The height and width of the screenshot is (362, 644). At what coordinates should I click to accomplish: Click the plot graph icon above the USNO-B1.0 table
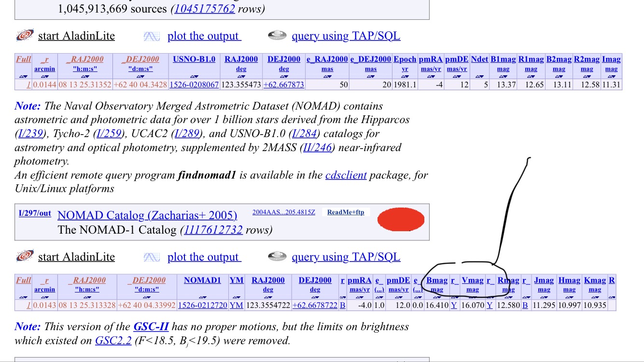(x=152, y=36)
